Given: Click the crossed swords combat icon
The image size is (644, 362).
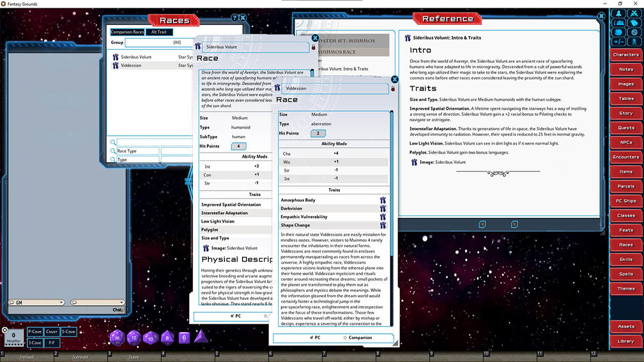Looking at the screenshot, I should tap(634, 14).
